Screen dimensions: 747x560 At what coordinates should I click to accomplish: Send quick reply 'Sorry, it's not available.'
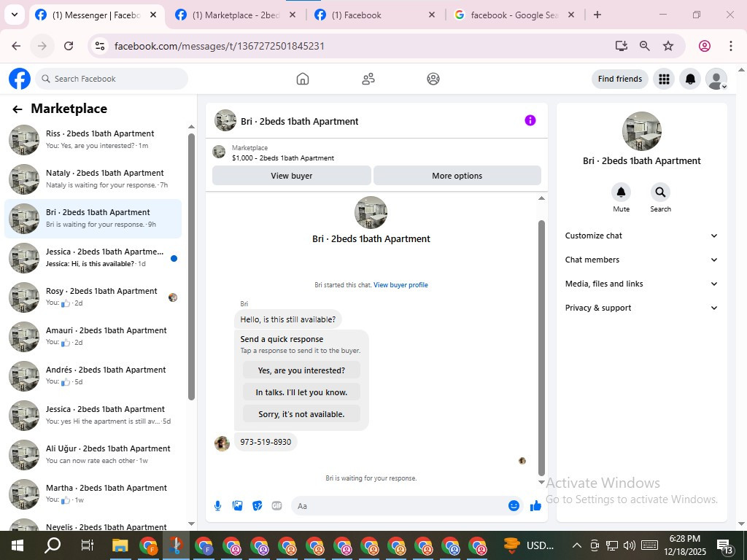[x=301, y=414]
